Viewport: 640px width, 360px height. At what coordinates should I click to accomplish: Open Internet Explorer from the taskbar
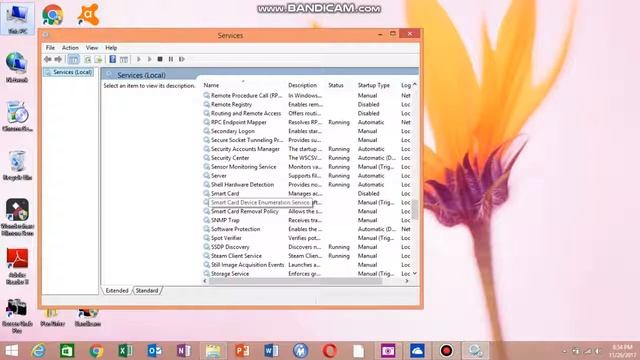[38, 351]
